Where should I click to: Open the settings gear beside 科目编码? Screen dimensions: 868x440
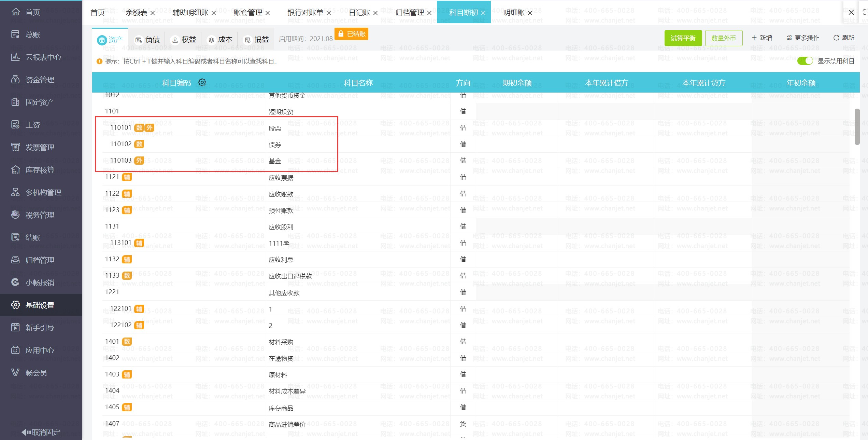[x=202, y=82]
